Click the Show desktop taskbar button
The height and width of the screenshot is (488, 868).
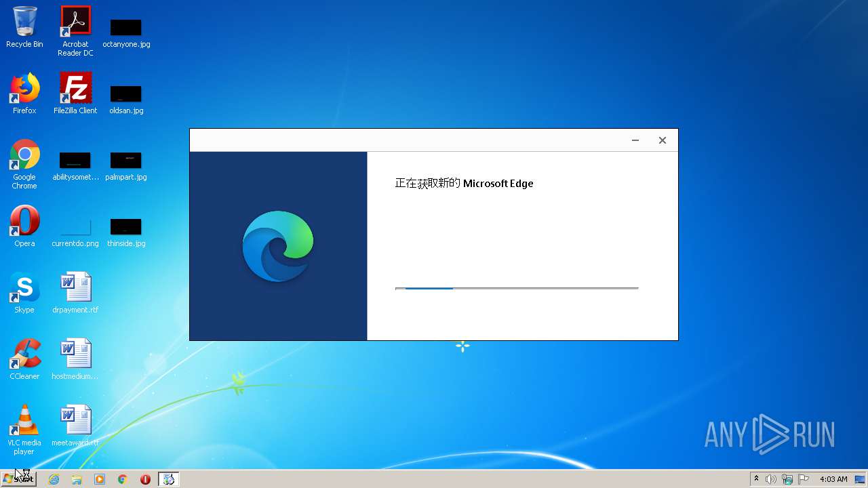point(861,479)
